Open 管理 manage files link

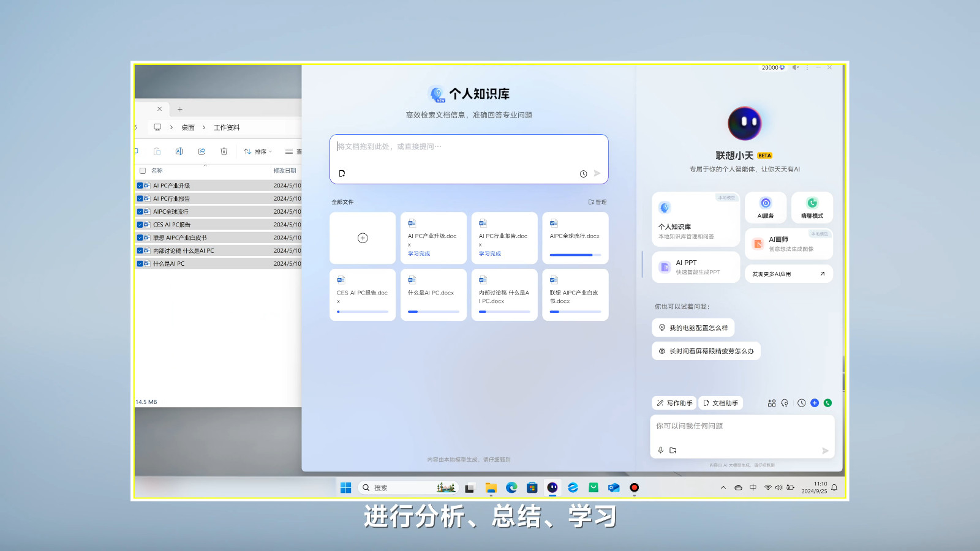pos(597,202)
